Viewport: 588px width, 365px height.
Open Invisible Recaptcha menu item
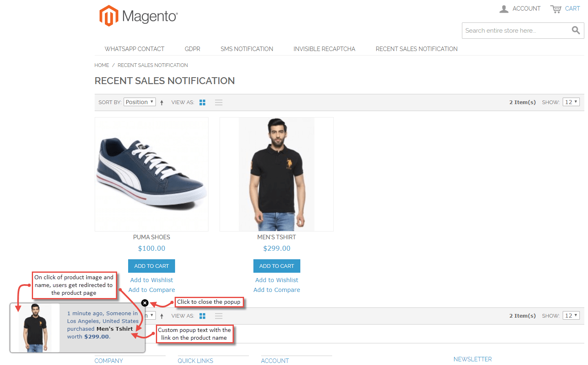point(324,49)
